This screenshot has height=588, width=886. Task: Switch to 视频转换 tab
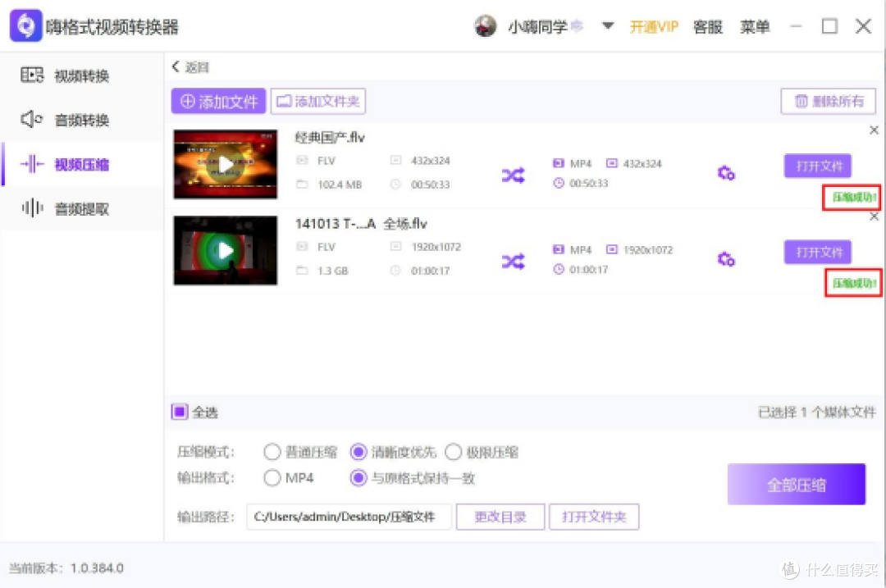81,75
